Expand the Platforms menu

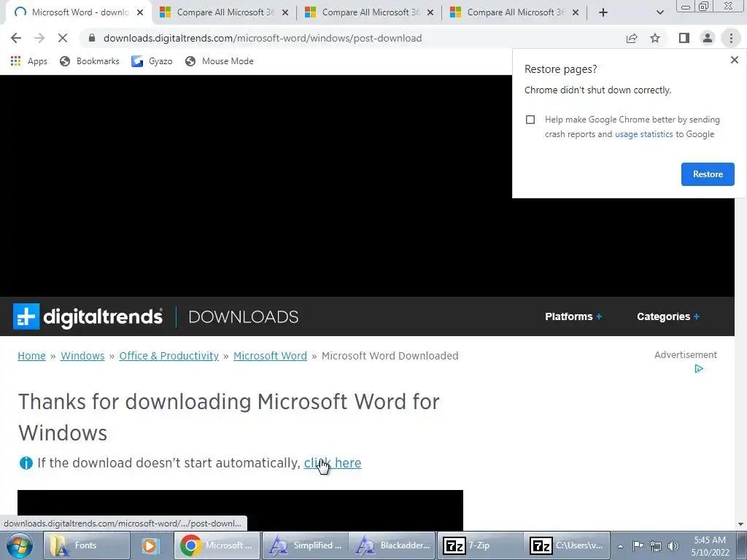[573, 316]
